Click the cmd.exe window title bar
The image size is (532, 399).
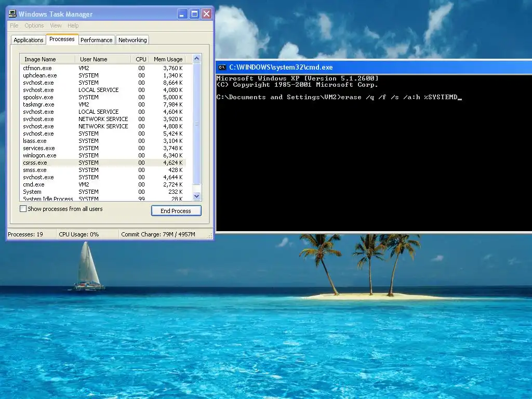pos(374,67)
